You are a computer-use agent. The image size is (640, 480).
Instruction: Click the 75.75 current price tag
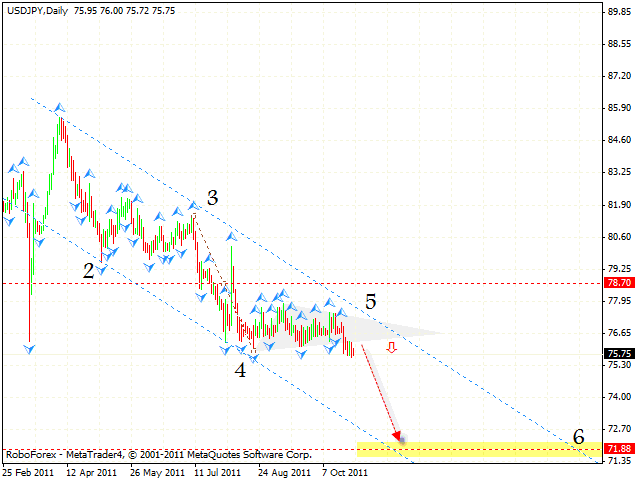(x=620, y=353)
